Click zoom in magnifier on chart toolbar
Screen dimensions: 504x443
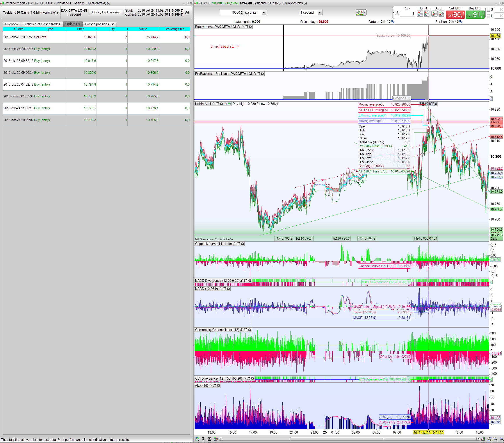pos(501,439)
